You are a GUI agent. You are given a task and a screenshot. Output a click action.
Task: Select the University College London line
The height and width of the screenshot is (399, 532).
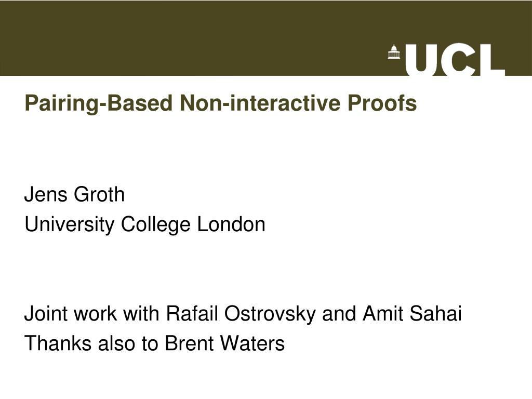(145, 225)
